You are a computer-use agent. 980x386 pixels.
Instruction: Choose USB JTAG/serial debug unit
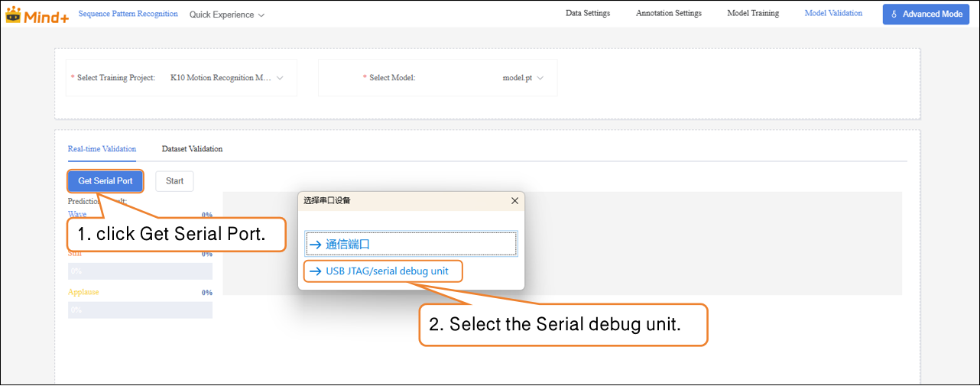[x=383, y=271]
